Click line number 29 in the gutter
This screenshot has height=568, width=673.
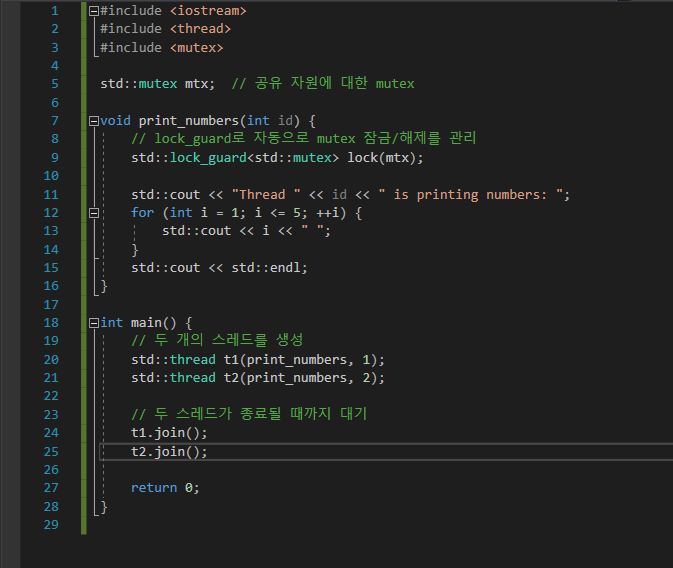click(x=51, y=524)
